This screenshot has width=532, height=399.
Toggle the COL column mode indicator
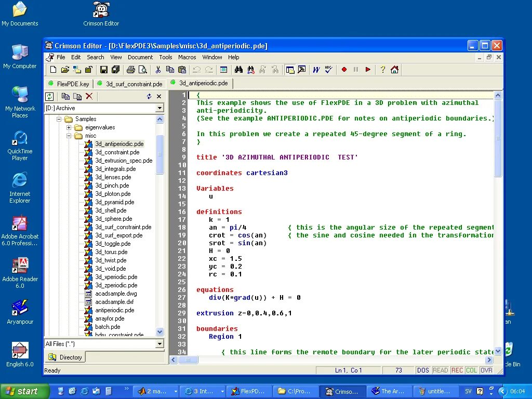pyautogui.click(x=471, y=370)
